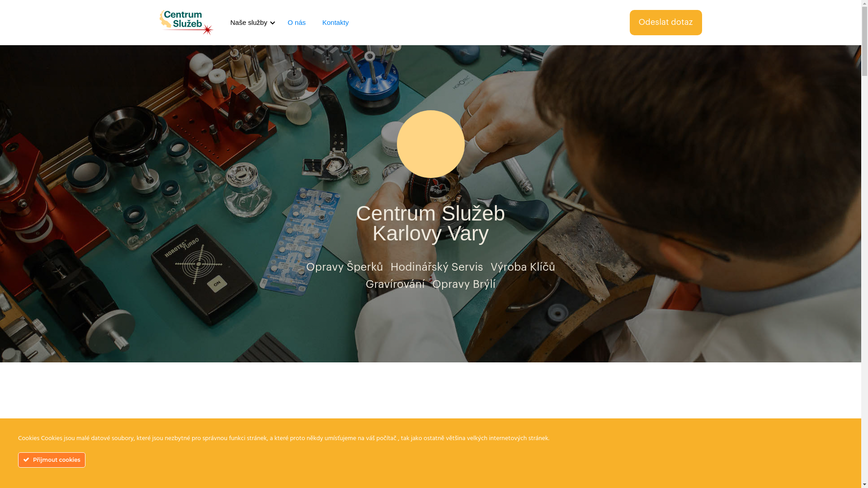Screen dimensions: 868x488
Task: Click the checkmark icon in cookies button
Action: click(26, 460)
